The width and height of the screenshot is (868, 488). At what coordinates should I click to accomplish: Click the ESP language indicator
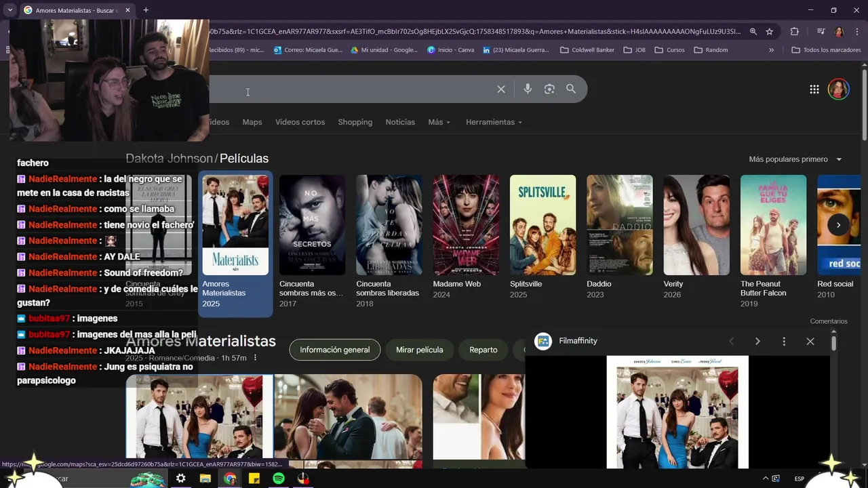800,479
